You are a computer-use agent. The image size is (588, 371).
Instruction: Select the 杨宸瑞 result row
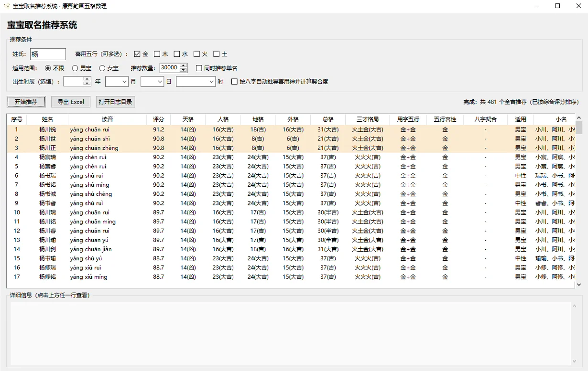click(x=291, y=157)
